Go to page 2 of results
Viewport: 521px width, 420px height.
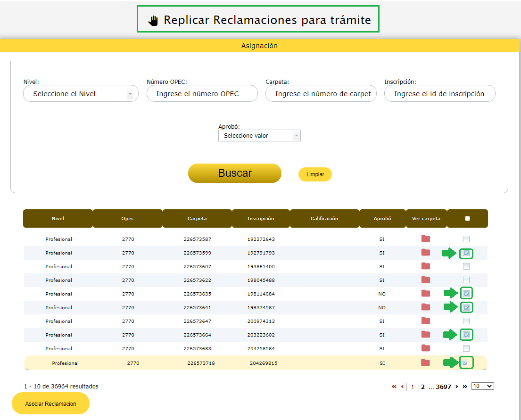click(423, 387)
